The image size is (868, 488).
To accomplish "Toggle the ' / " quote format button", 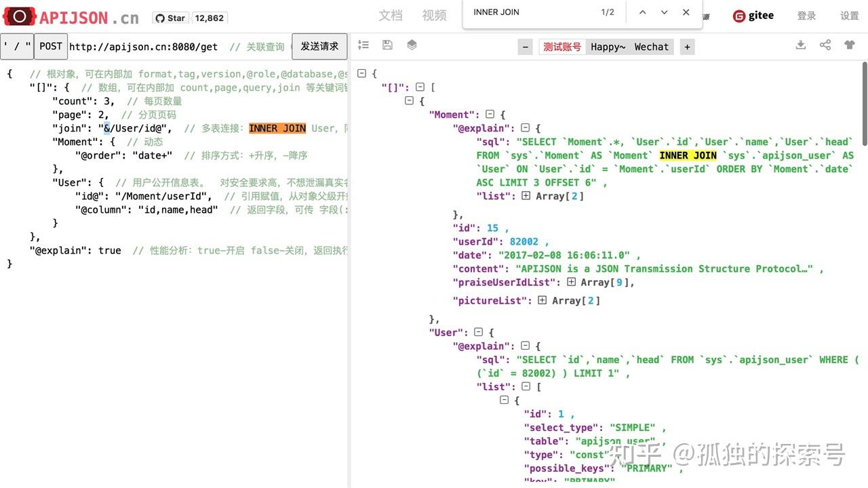I will [17, 47].
